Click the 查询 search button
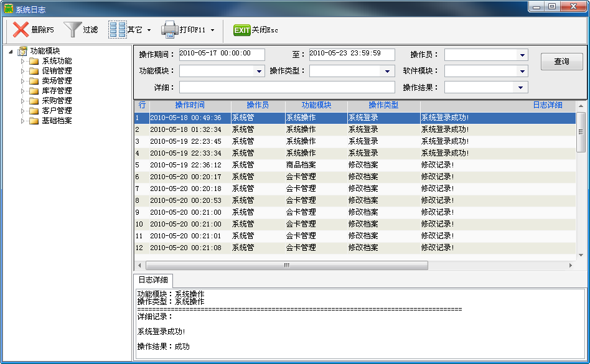The height and width of the screenshot is (364, 590). [x=561, y=62]
